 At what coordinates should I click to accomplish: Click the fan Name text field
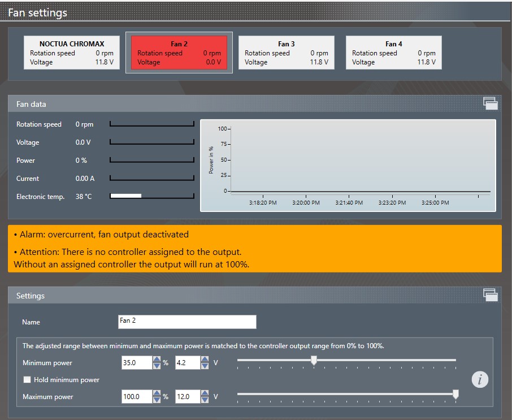coord(186,322)
